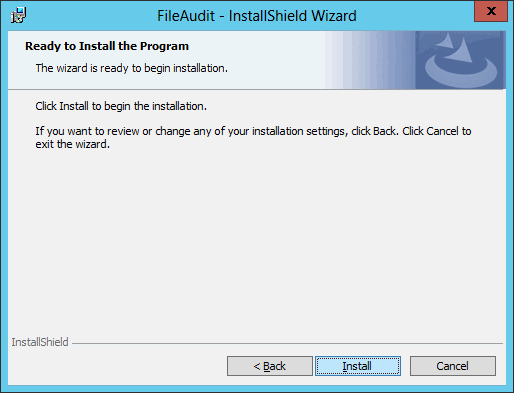This screenshot has width=514, height=393.
Task: Click the small upper arrow in banner
Action: (x=445, y=41)
